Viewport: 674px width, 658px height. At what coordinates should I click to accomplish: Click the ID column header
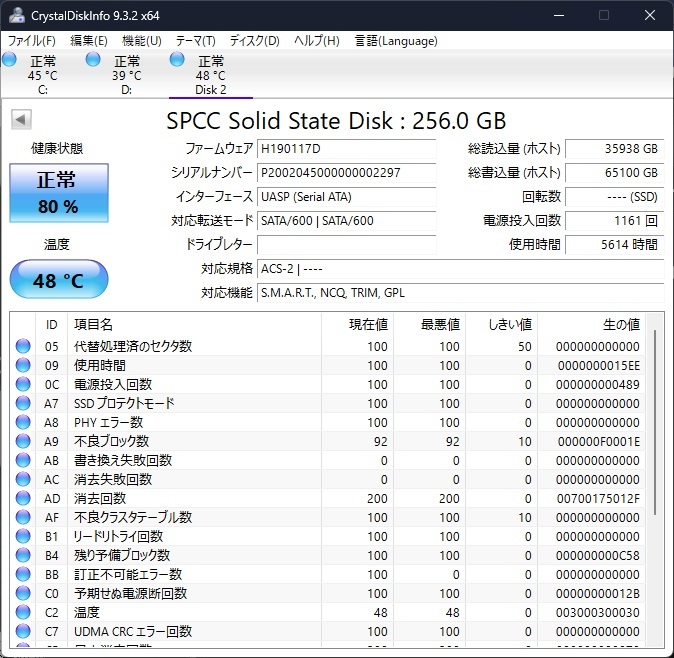coord(52,324)
